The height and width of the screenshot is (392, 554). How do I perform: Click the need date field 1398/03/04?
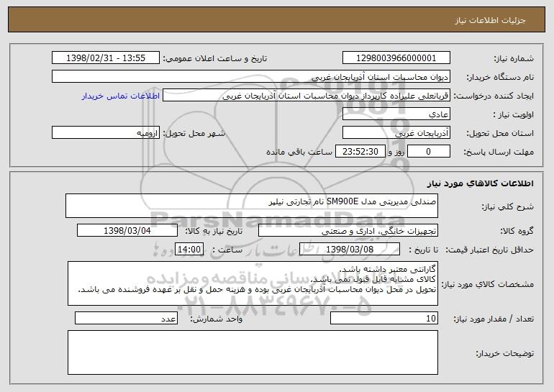coord(127,231)
